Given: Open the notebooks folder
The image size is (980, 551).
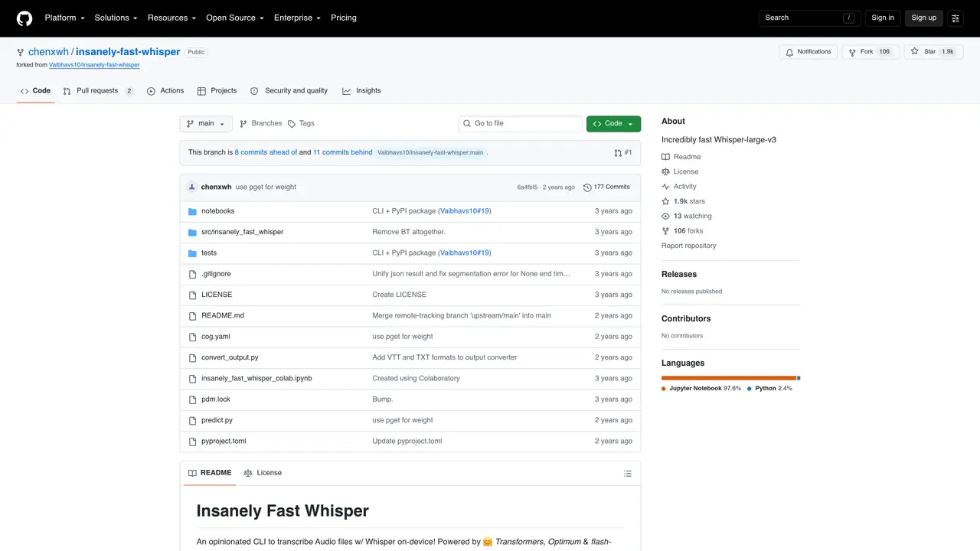Looking at the screenshot, I should pos(217,211).
